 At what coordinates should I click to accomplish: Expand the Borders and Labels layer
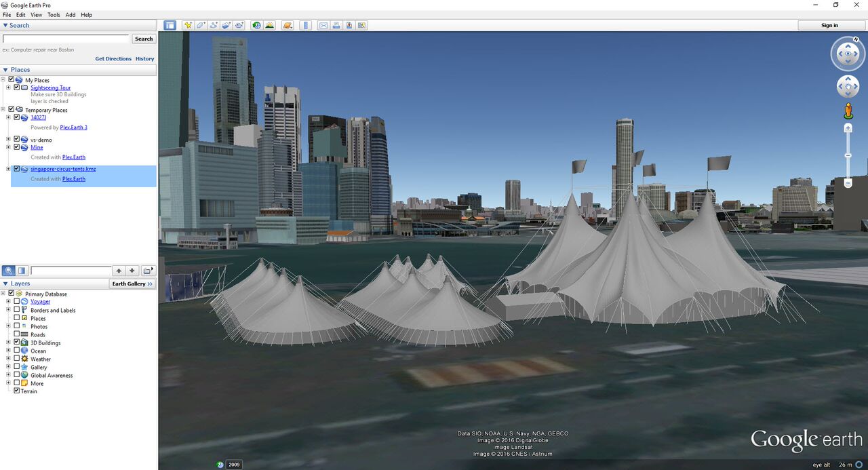[9, 310]
